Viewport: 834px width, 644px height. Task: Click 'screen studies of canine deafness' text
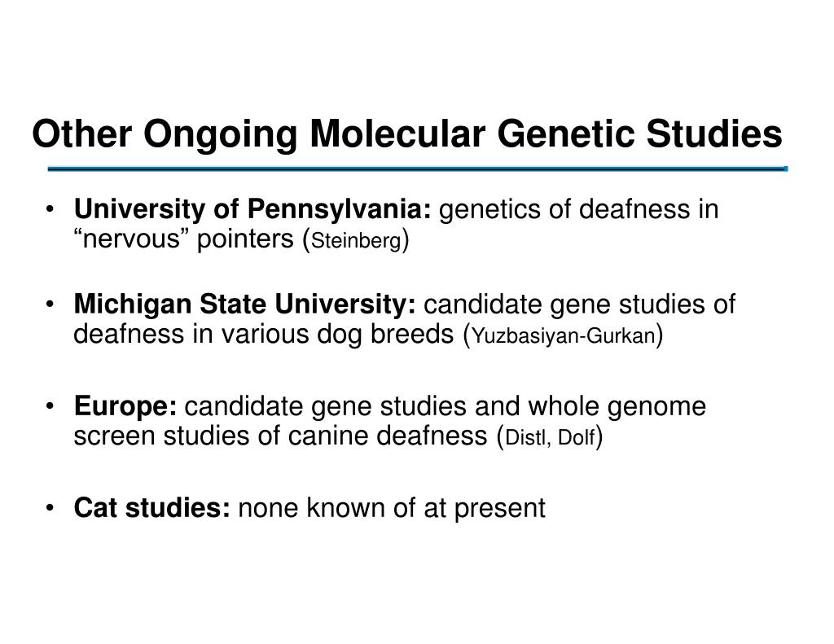pos(281,436)
